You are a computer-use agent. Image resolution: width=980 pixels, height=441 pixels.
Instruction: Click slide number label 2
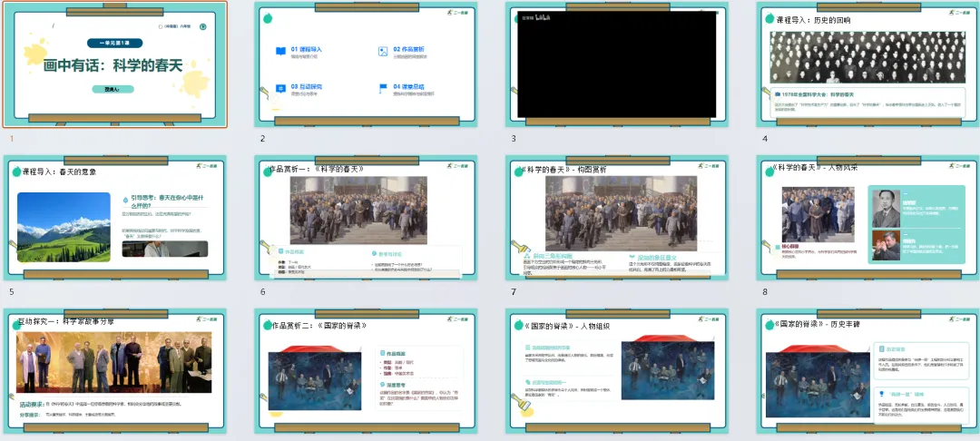click(263, 139)
